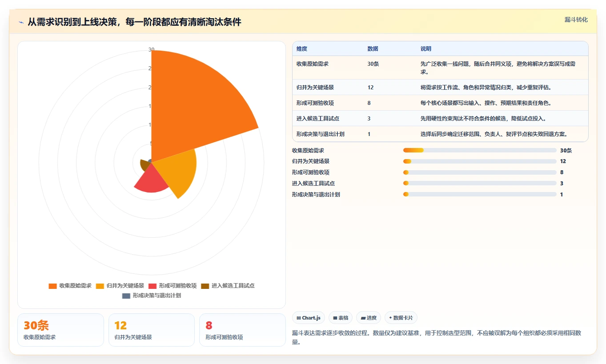The height and width of the screenshot is (364, 606).
Task: Click 收集原始需求 label in the progress list
Action: coord(308,151)
